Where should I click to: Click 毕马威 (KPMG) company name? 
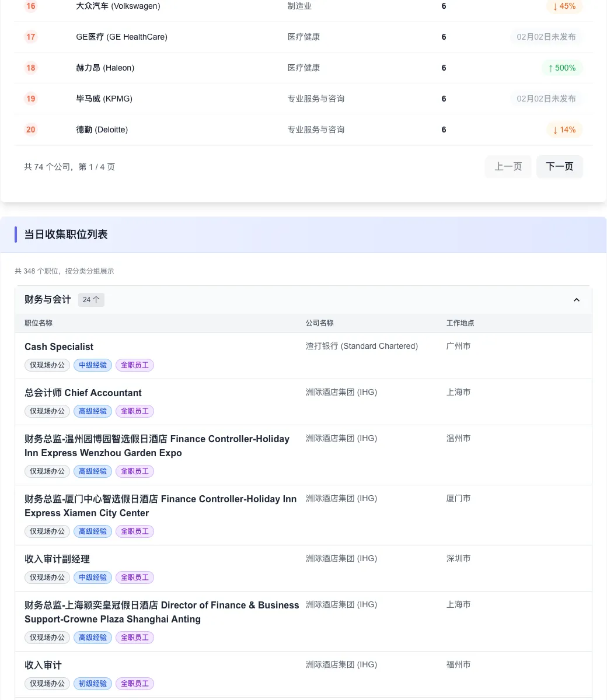coord(104,99)
